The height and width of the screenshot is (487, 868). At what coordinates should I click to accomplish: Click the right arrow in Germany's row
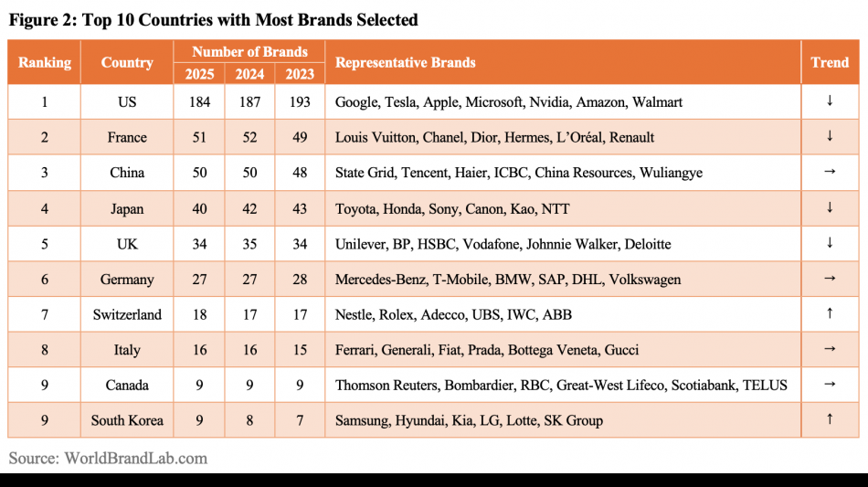click(x=830, y=279)
